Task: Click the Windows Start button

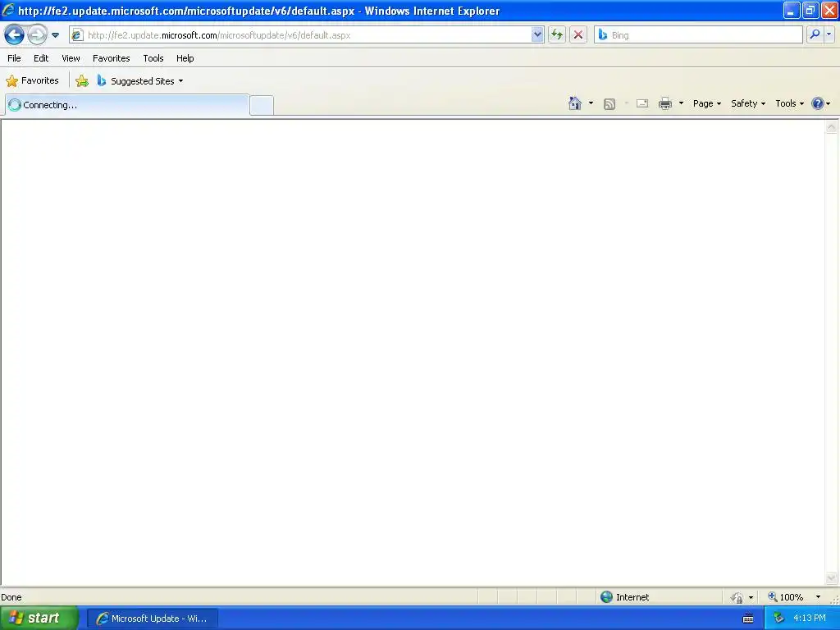Action: pyautogui.click(x=39, y=619)
